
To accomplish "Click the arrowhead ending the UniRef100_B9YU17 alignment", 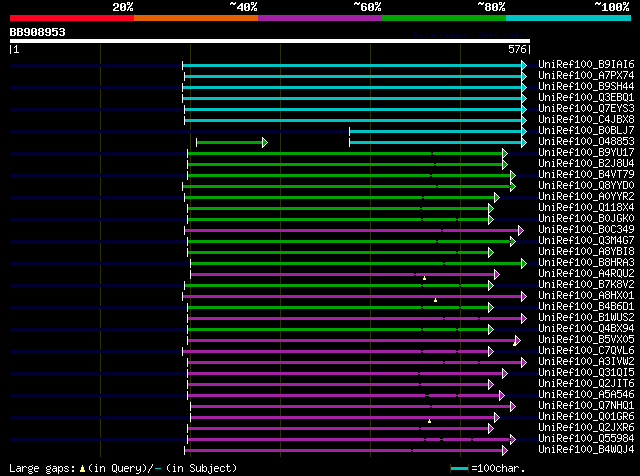I will [x=505, y=153].
